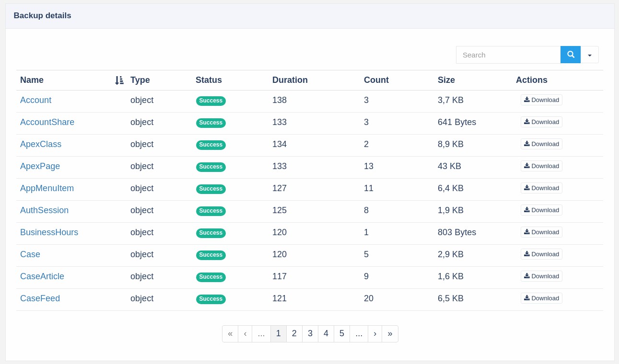Image resolution: width=619 pixels, height=364 pixels.
Task: Download the Account backup
Action: [x=541, y=100]
